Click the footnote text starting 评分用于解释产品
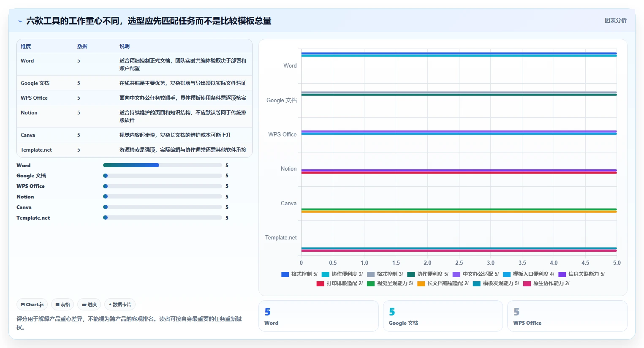 pos(129,323)
